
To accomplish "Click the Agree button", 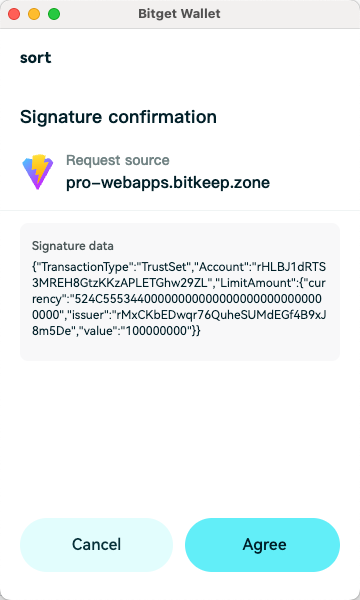I will coord(262,545).
